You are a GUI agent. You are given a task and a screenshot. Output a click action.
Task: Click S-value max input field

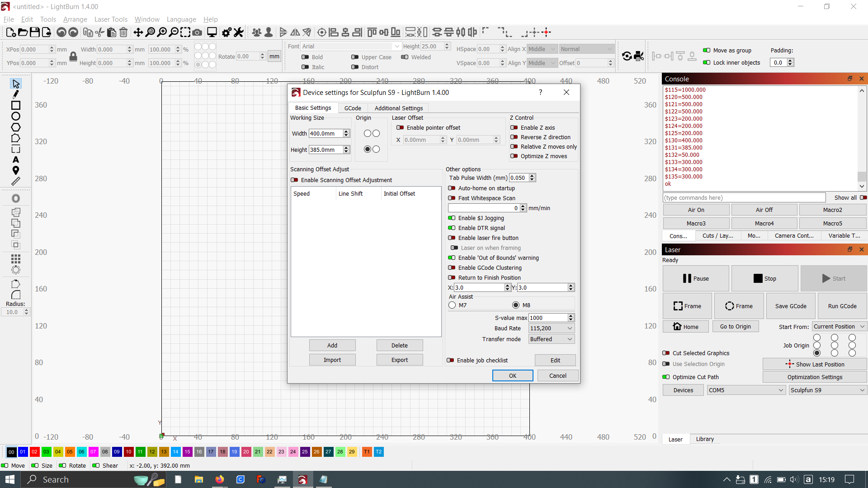(x=548, y=318)
